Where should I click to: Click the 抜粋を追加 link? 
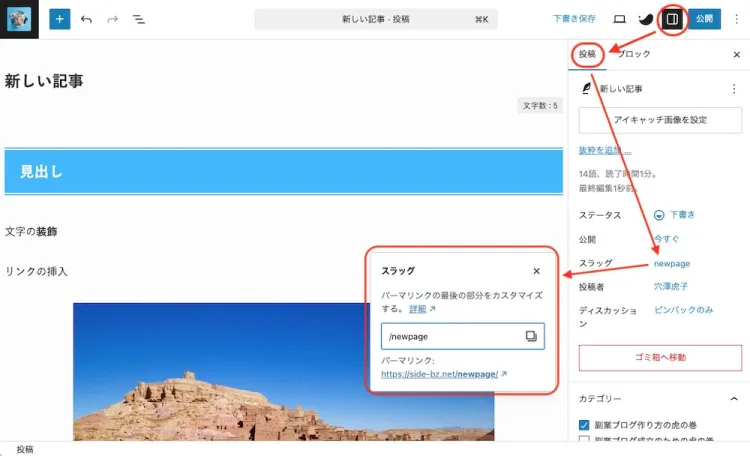click(605, 150)
